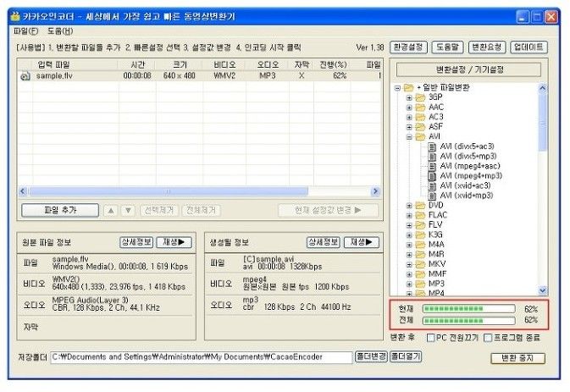
Task: Click the folder icon for AAC
Action: pos(420,108)
